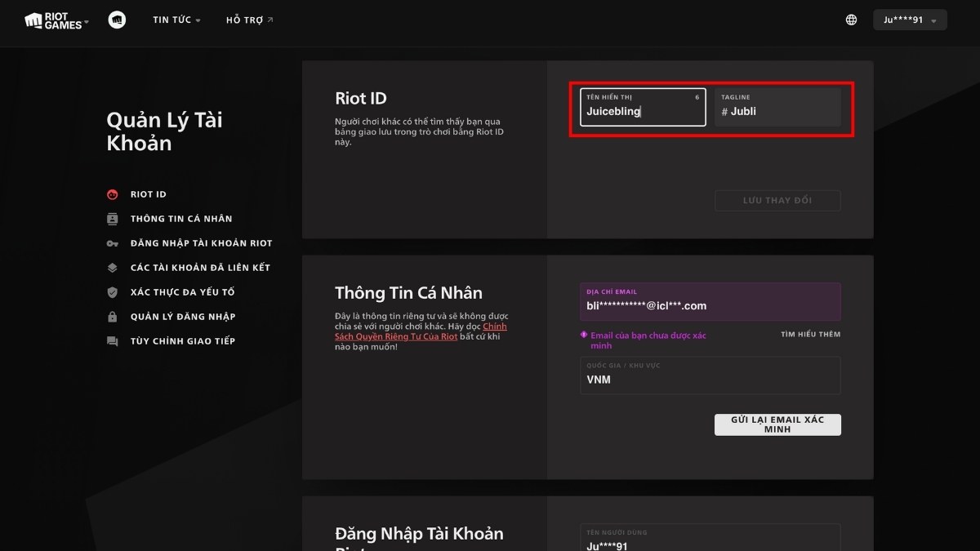Click the Tagline input field

777,111
